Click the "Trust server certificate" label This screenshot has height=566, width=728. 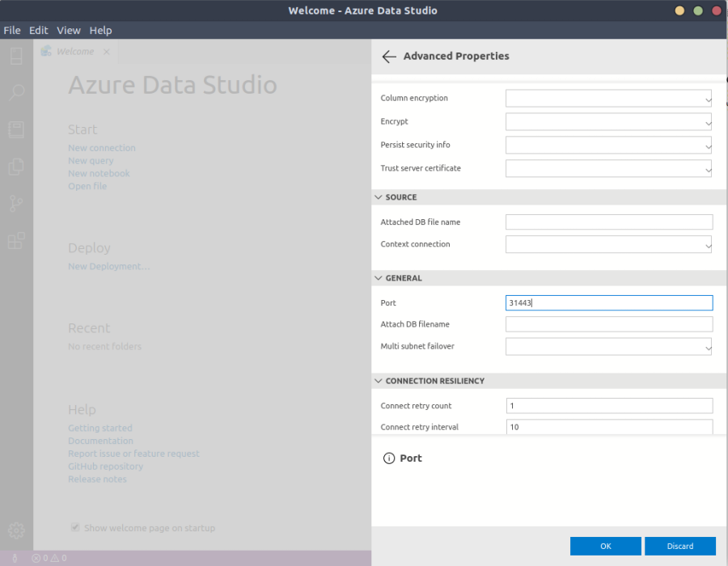(421, 168)
